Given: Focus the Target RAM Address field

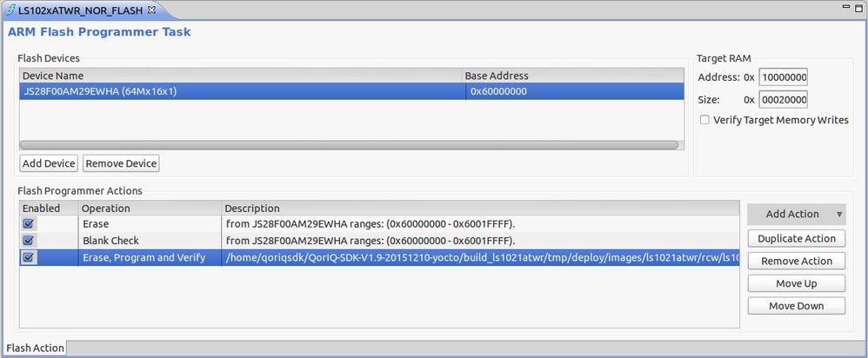Looking at the screenshot, I should 783,77.
